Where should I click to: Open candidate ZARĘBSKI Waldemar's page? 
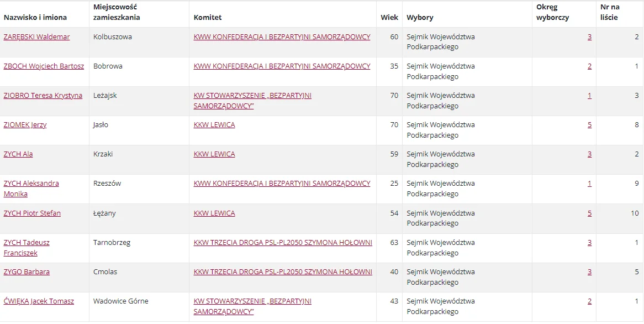point(36,36)
